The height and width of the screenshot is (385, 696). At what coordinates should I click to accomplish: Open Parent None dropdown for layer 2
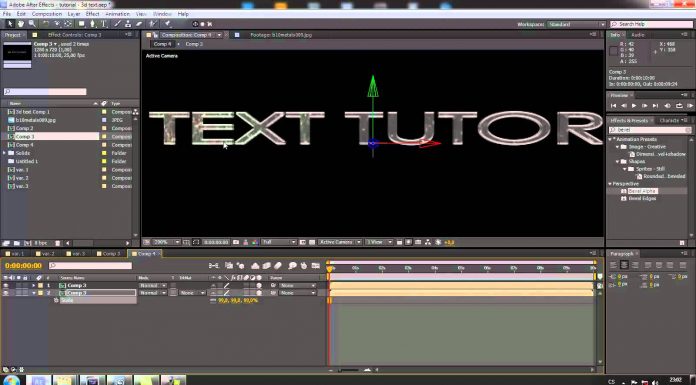[297, 293]
